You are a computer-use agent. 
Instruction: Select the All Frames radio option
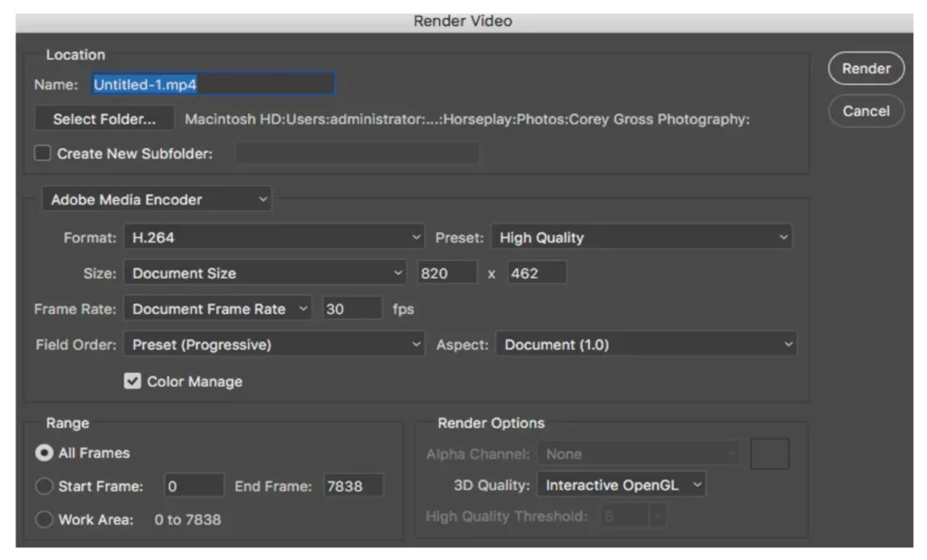pyautogui.click(x=44, y=453)
